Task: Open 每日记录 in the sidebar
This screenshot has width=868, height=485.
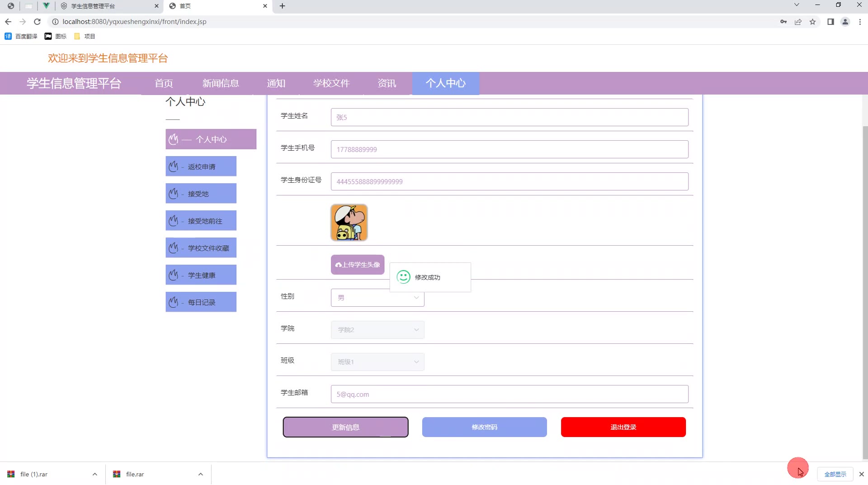Action: click(201, 302)
